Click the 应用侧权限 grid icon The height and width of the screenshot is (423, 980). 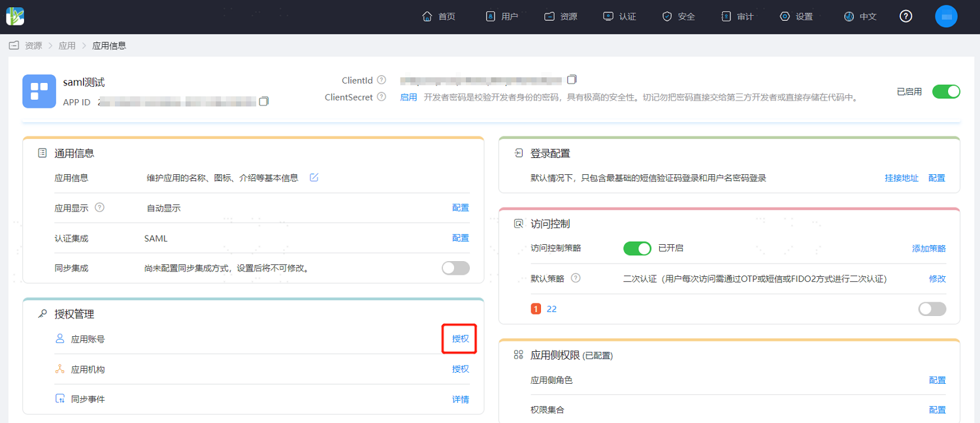click(519, 354)
